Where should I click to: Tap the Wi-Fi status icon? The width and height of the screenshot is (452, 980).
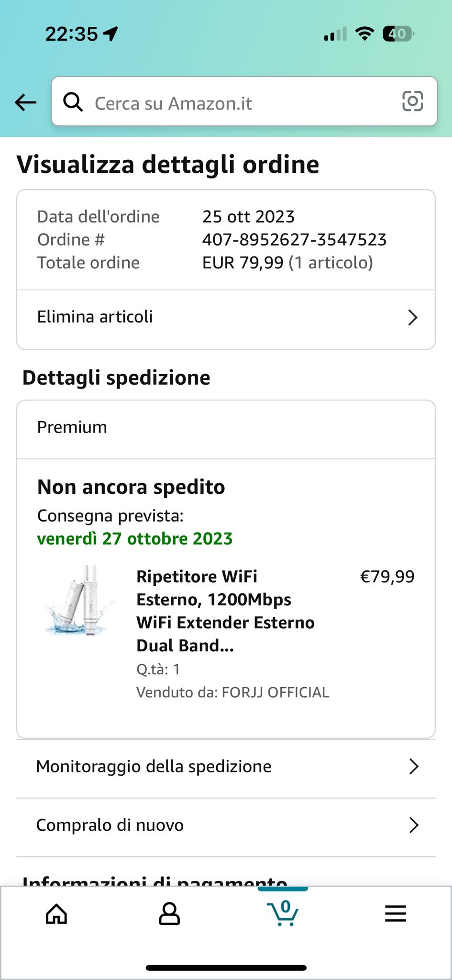click(x=364, y=34)
